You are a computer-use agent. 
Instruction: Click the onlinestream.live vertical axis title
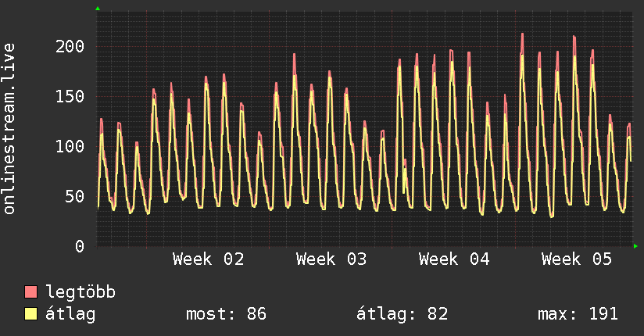(9, 129)
